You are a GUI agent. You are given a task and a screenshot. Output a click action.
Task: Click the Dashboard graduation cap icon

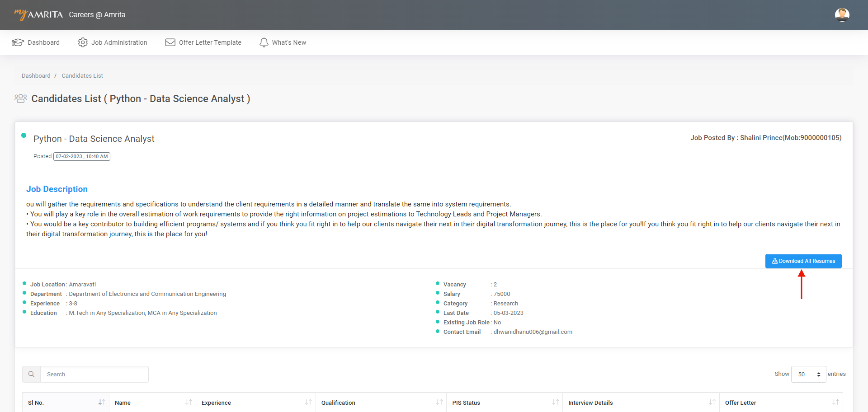(x=18, y=42)
